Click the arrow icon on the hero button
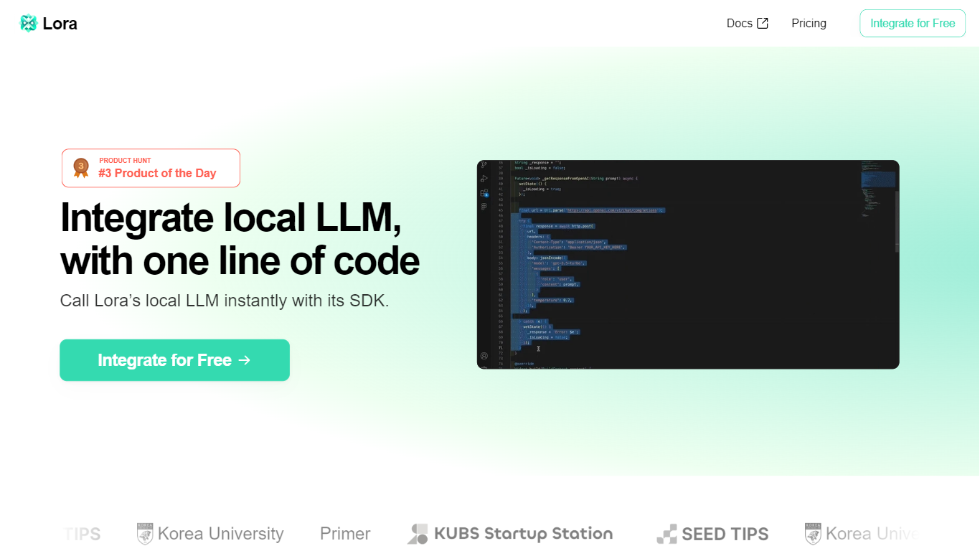Viewport: 980px width, 551px height. [244, 360]
